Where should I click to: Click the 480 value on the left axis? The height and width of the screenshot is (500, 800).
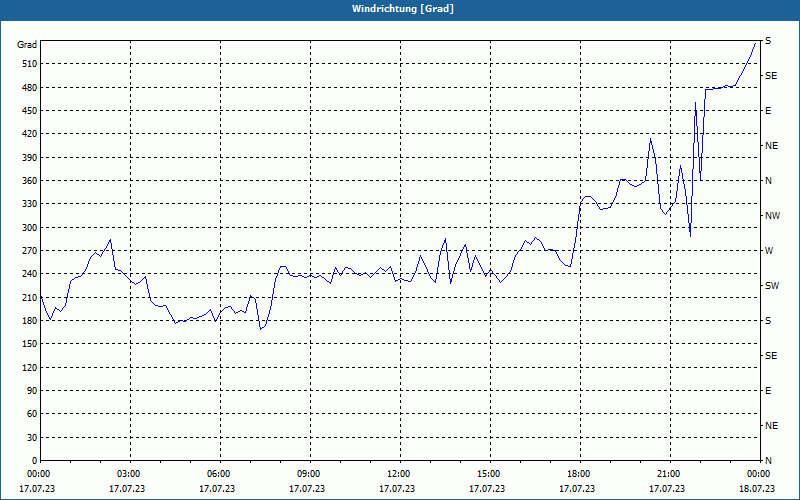[29, 87]
